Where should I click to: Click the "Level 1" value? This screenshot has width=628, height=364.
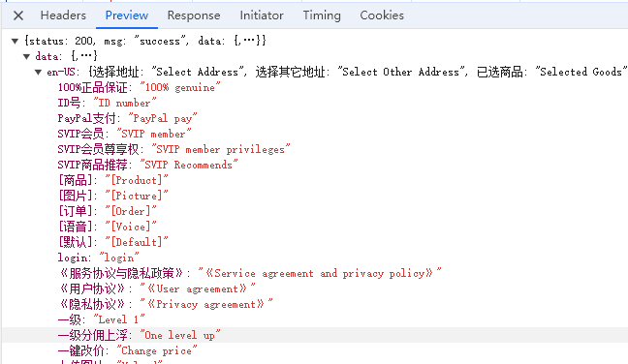pyautogui.click(x=119, y=319)
